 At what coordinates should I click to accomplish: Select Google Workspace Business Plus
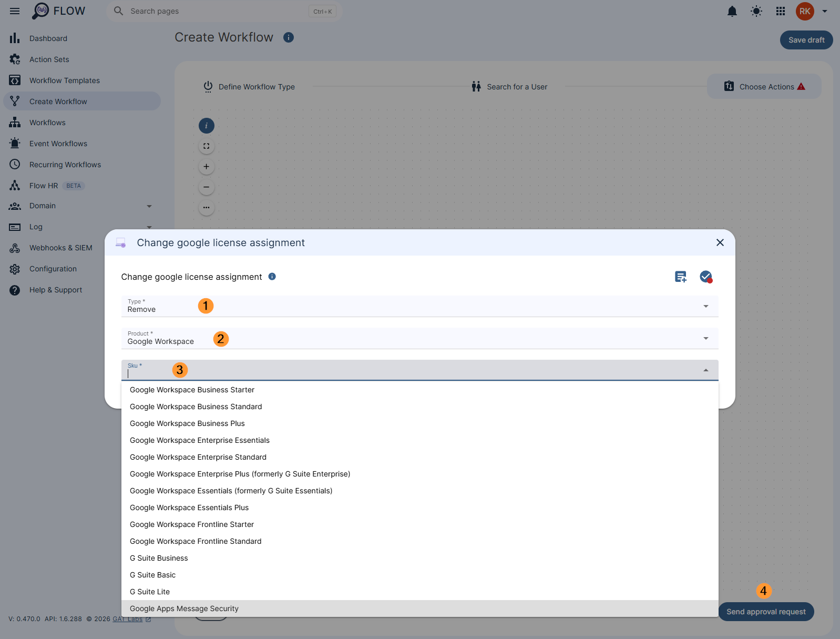[419, 423]
